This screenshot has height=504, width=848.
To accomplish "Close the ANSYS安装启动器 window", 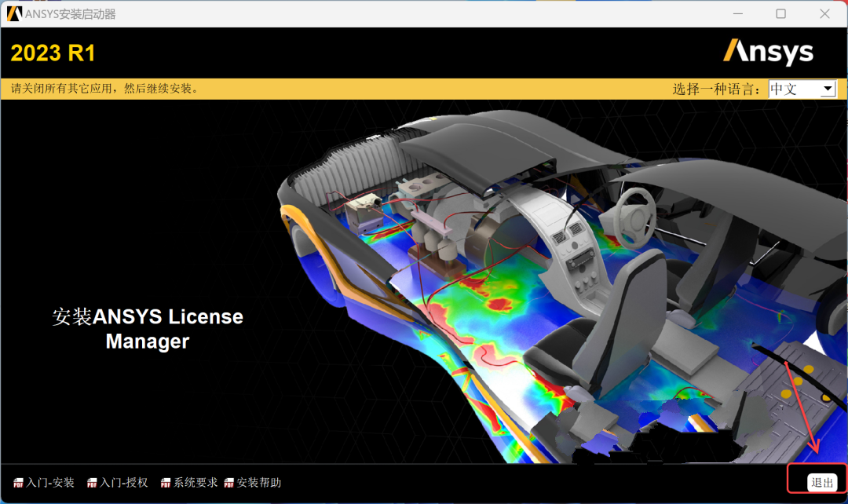I will tap(824, 13).
